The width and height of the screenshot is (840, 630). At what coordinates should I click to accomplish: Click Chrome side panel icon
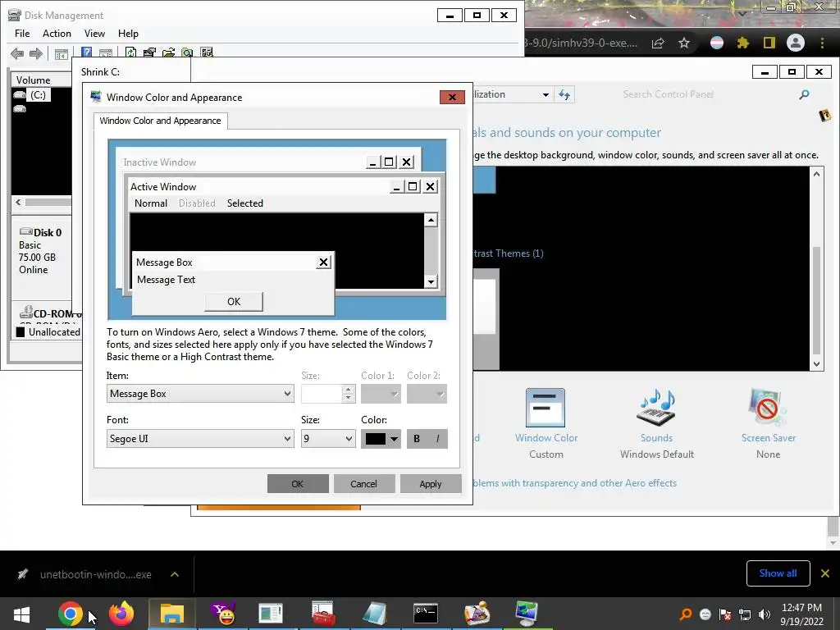[x=769, y=43]
